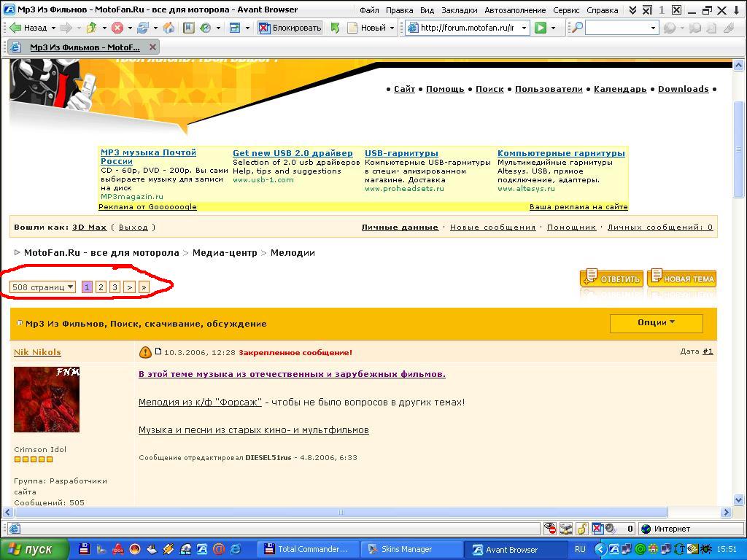Open the Stop button dropdown arrow
The image size is (747, 560).
(x=130, y=28)
